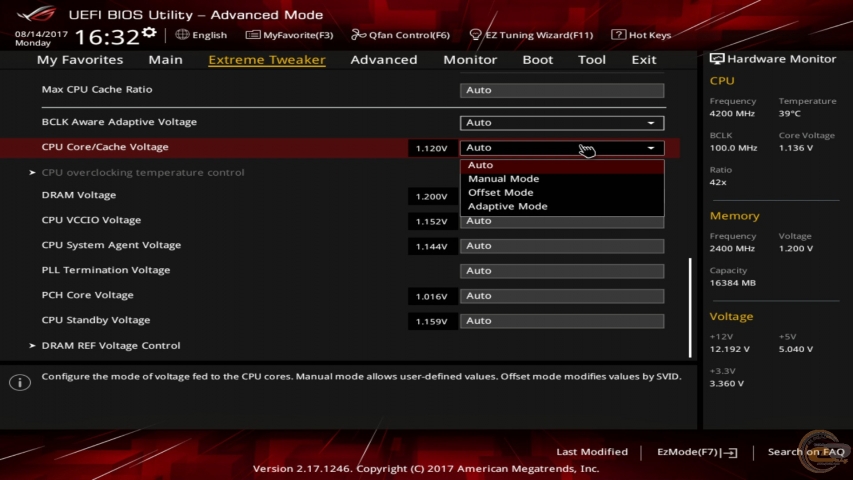The image size is (853, 480).
Task: Click PCH Core Voltage Auto field
Action: [562, 296]
